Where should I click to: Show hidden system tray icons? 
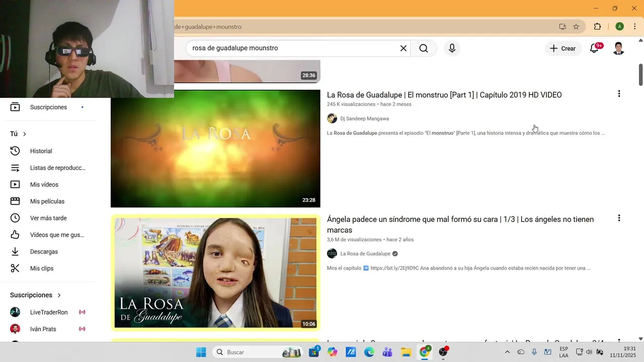tap(507, 352)
